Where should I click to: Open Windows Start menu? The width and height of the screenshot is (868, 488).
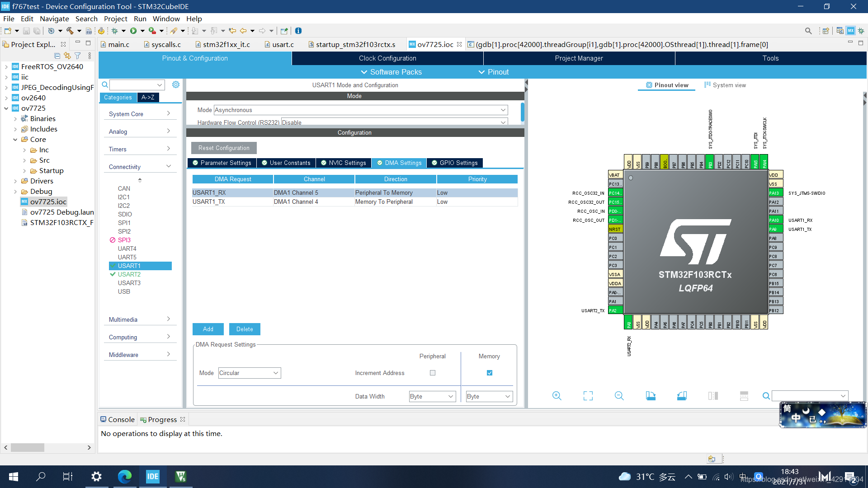(14, 477)
